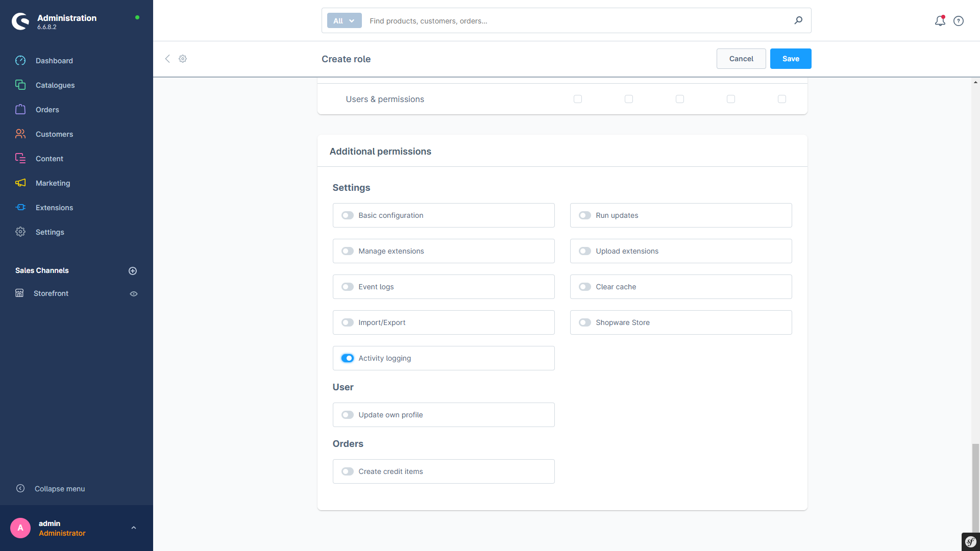Enable Basic configuration toggle
The image size is (980, 551).
tap(348, 216)
